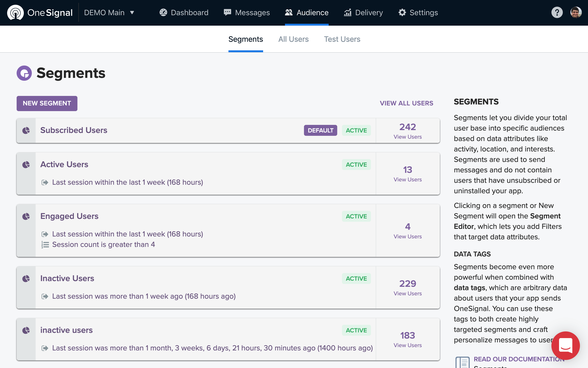Image resolution: width=588 pixels, height=368 pixels.
Task: Click the purple Segments heading icon
Action: tap(24, 73)
